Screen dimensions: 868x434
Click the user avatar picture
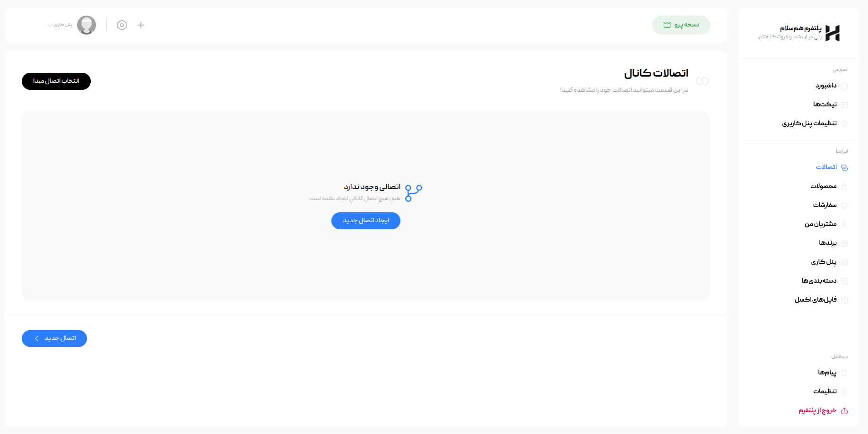(x=87, y=25)
